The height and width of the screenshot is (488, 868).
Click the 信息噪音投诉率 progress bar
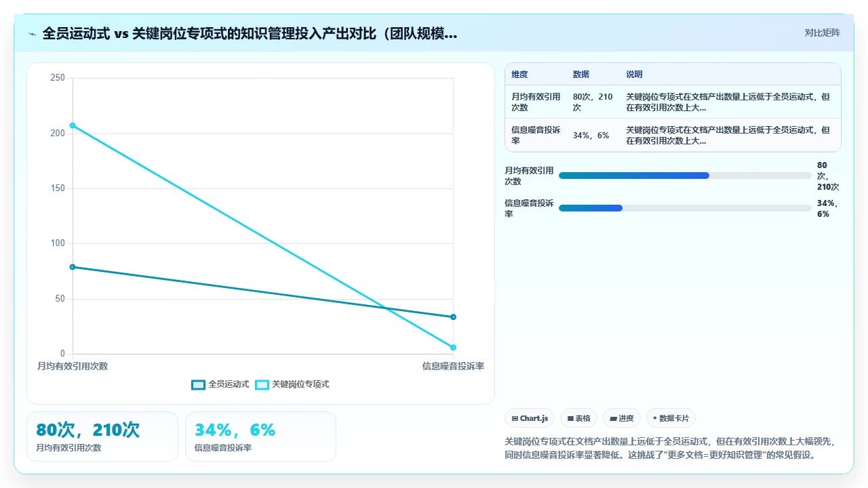point(685,208)
